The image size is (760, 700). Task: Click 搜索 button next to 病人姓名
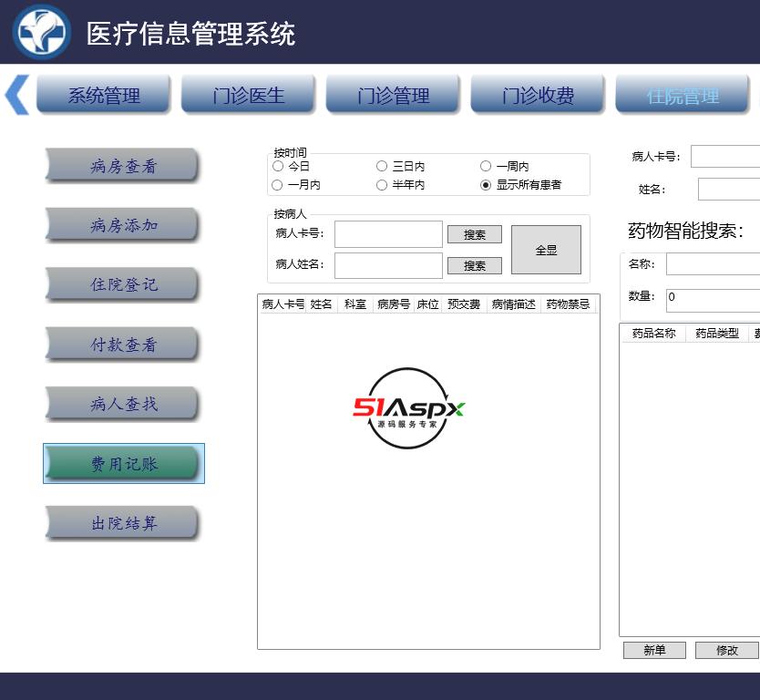[475, 265]
